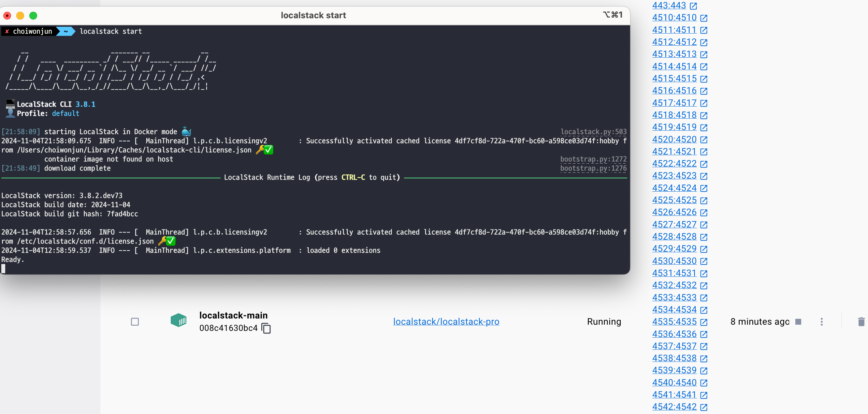Open port link 4515:4515

[674, 79]
